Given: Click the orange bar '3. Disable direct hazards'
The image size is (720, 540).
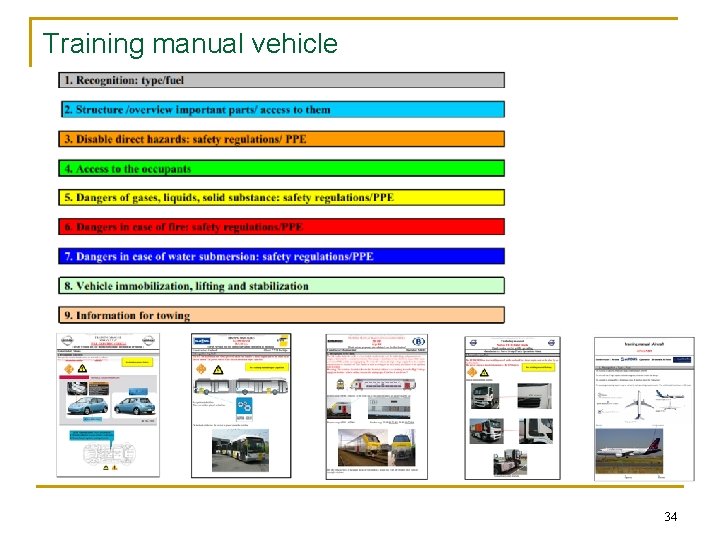Looking at the screenshot, I should (281, 139).
